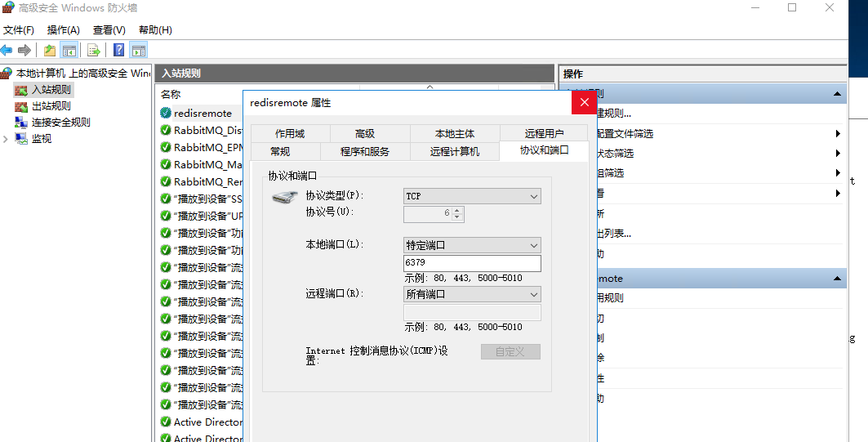Click the local port field showing 6379

click(472, 262)
